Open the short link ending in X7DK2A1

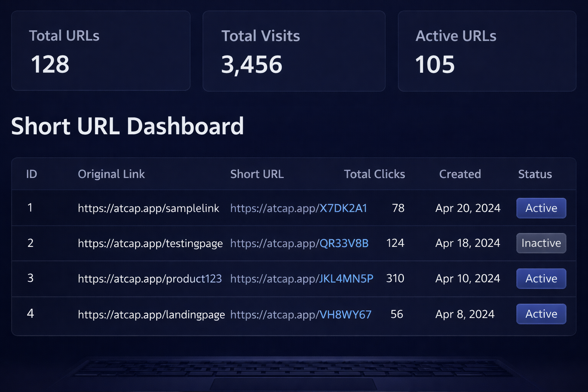pos(299,208)
